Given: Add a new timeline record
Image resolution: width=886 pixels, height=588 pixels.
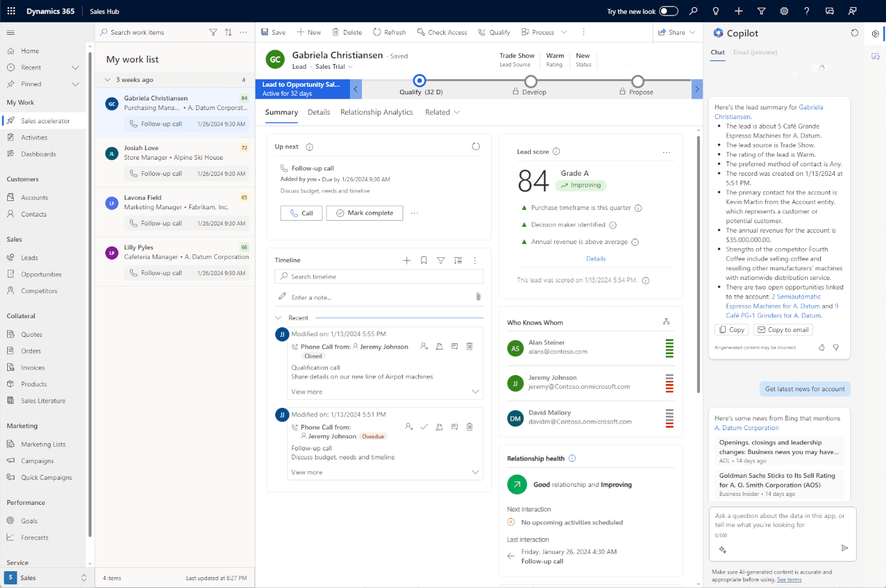Looking at the screenshot, I should point(407,260).
